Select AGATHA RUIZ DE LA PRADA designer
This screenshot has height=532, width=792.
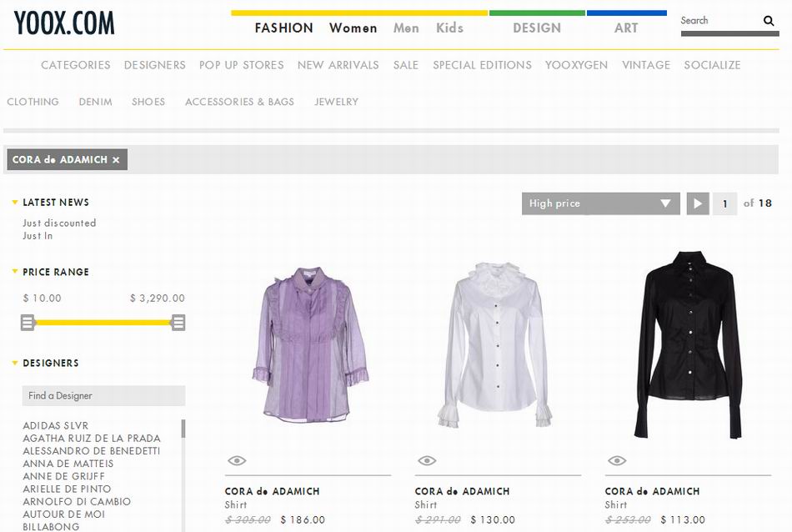pos(92,438)
